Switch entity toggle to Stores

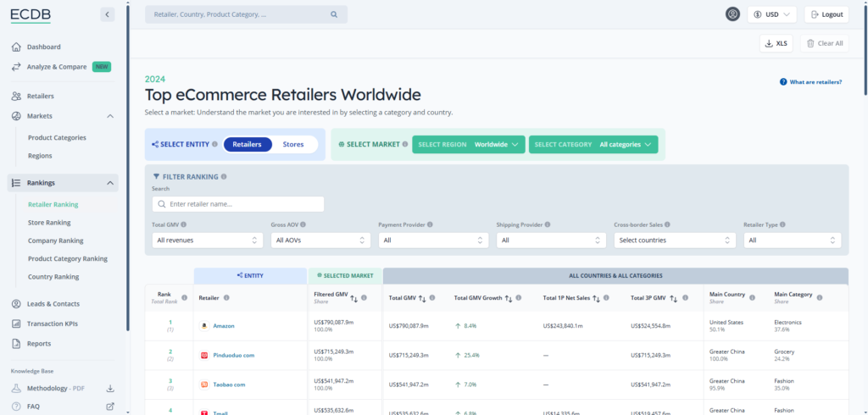pyautogui.click(x=293, y=145)
